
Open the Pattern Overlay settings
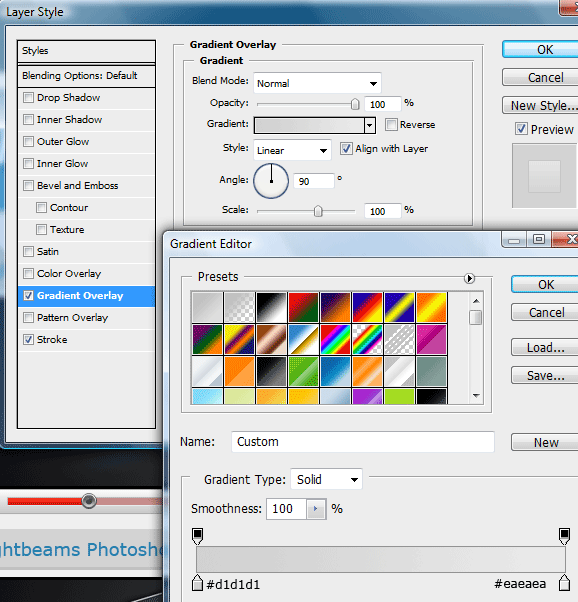[x=86, y=318]
